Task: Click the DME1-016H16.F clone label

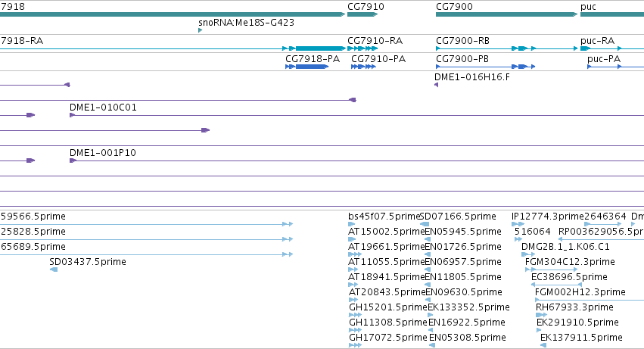Action: [x=472, y=77]
